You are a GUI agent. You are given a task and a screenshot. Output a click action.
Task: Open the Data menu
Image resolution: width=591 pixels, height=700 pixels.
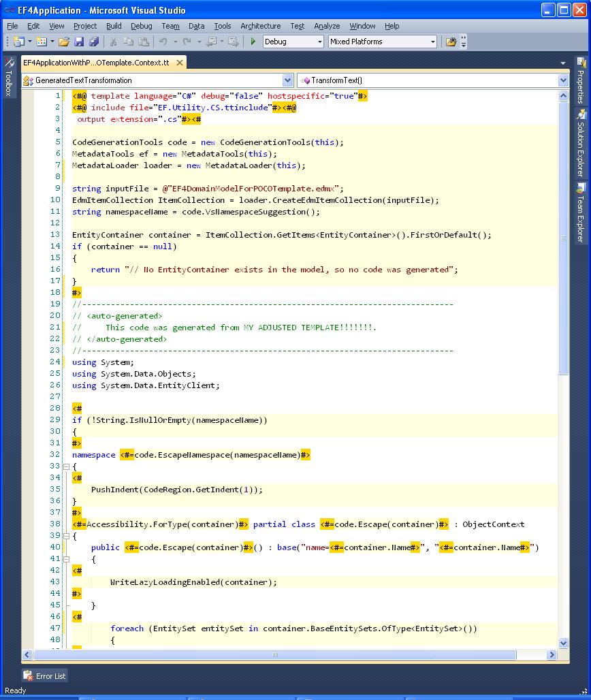pos(196,26)
